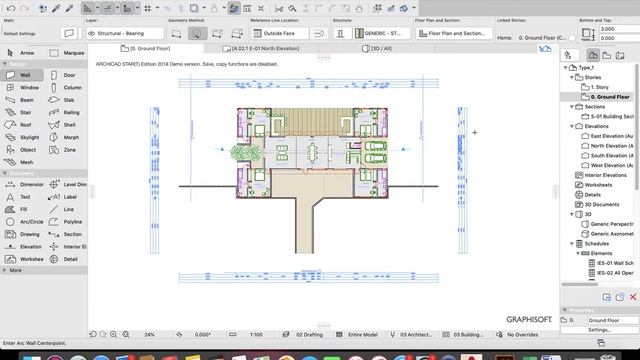Collapse the Stories tree node

[572, 77]
